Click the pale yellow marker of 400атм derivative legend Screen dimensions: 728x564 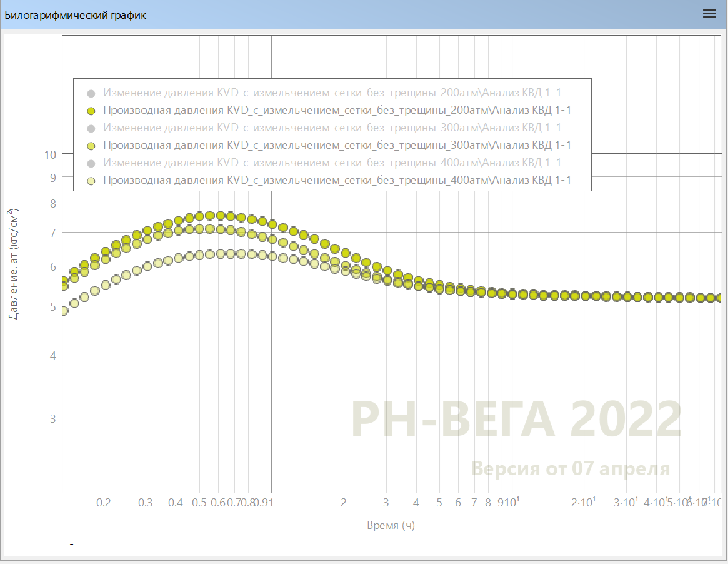91,181
